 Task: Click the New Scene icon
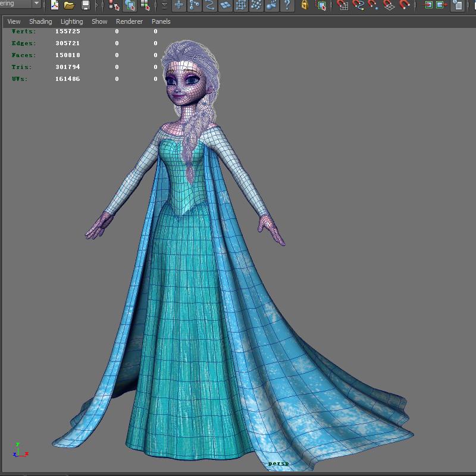pos(55,5)
